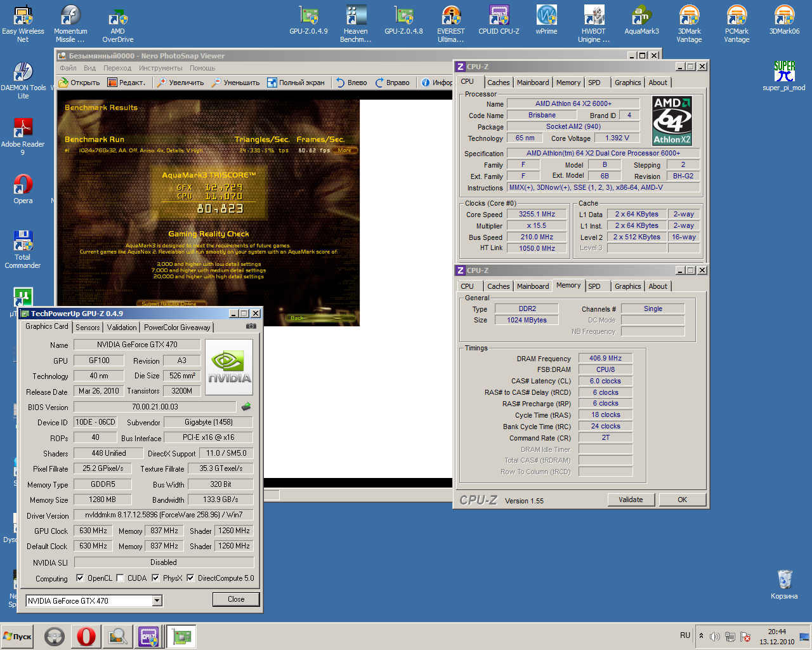Click Редакт. toolbar button

click(x=127, y=83)
